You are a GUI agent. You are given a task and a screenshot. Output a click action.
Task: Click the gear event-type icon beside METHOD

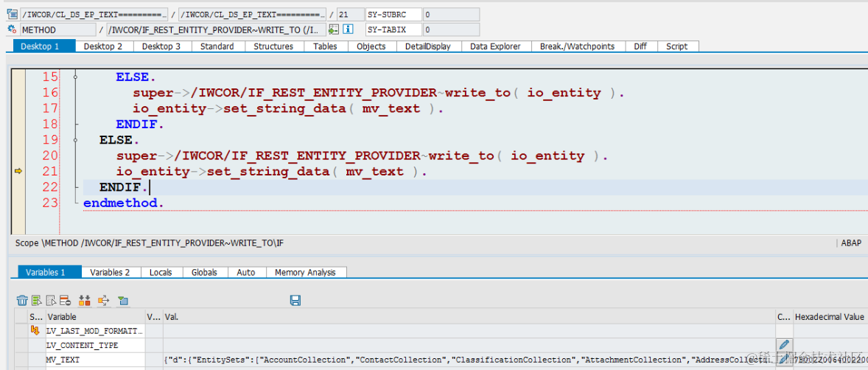coord(12,29)
